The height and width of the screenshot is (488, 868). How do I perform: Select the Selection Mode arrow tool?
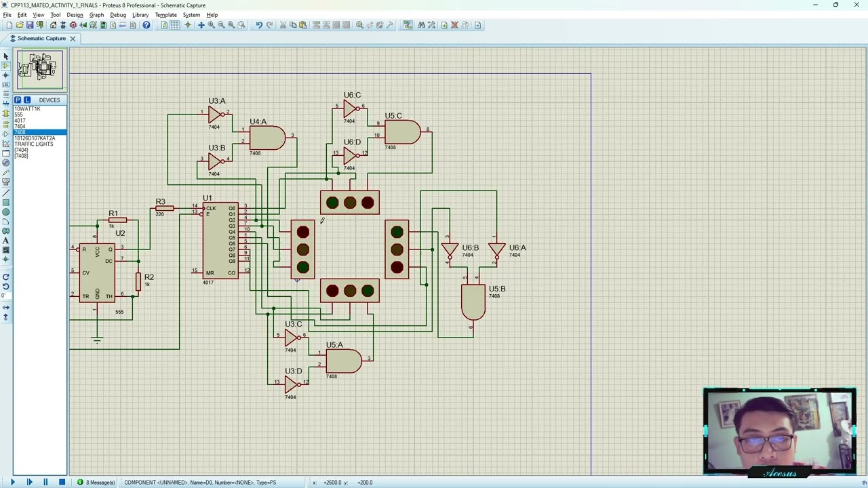click(x=6, y=56)
